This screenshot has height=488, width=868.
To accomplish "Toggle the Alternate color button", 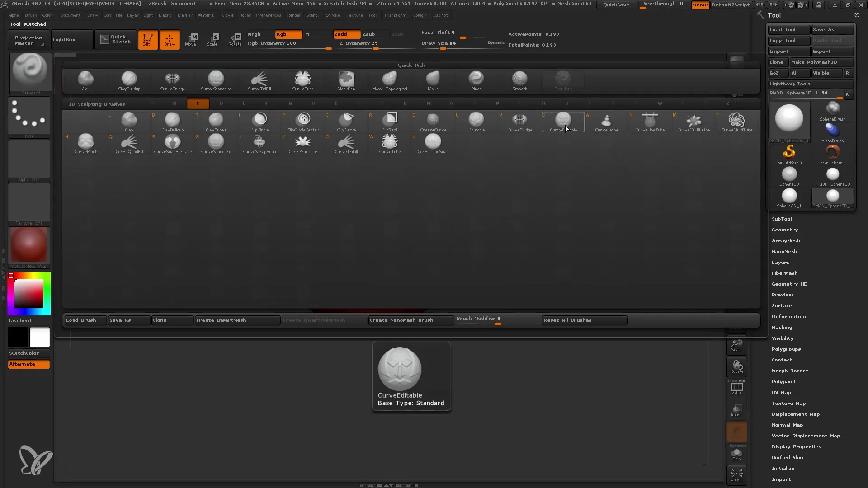I will 29,364.
